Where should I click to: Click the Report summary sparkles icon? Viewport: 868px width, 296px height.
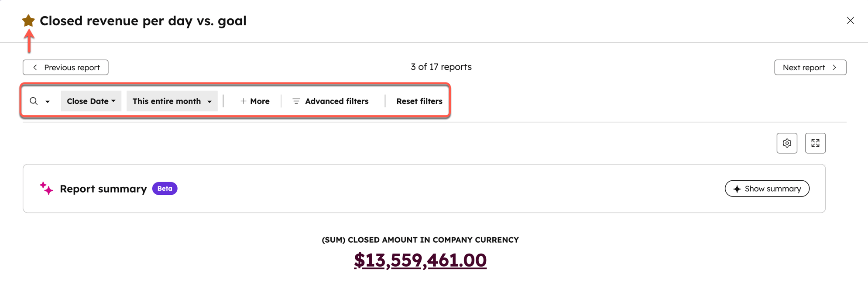pyautogui.click(x=45, y=188)
